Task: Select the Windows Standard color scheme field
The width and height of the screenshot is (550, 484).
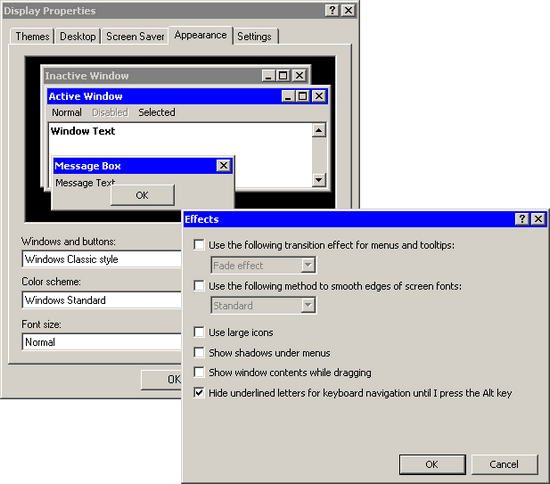Action: coord(102,300)
